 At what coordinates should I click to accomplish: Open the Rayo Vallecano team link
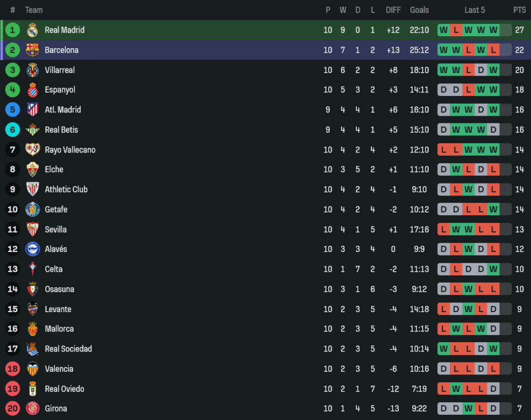click(x=70, y=150)
